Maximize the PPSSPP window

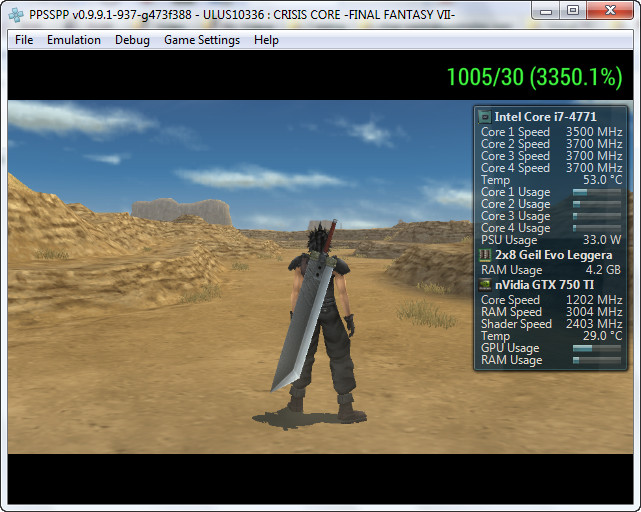[x=573, y=11]
